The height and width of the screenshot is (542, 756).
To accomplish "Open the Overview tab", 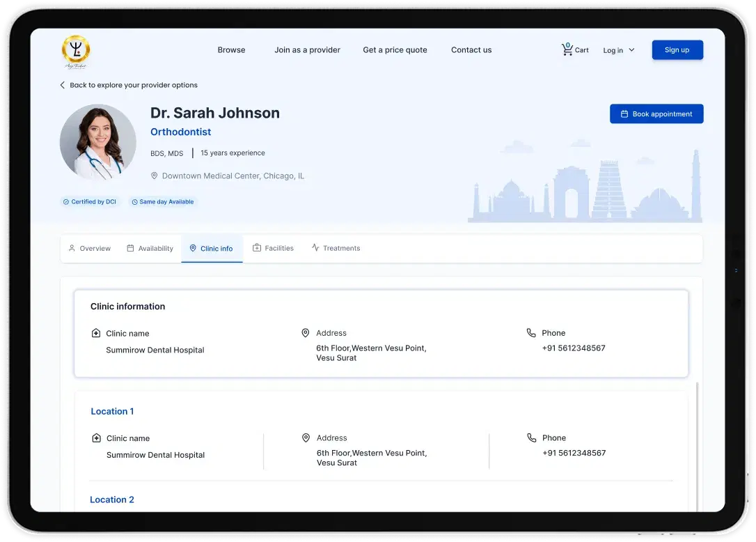I will coord(90,248).
